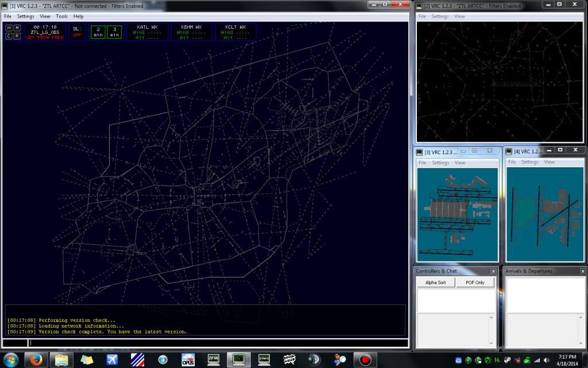The image size is (588, 368).
Task: Click the R button in VRC toolbar
Action: (x=17, y=36)
